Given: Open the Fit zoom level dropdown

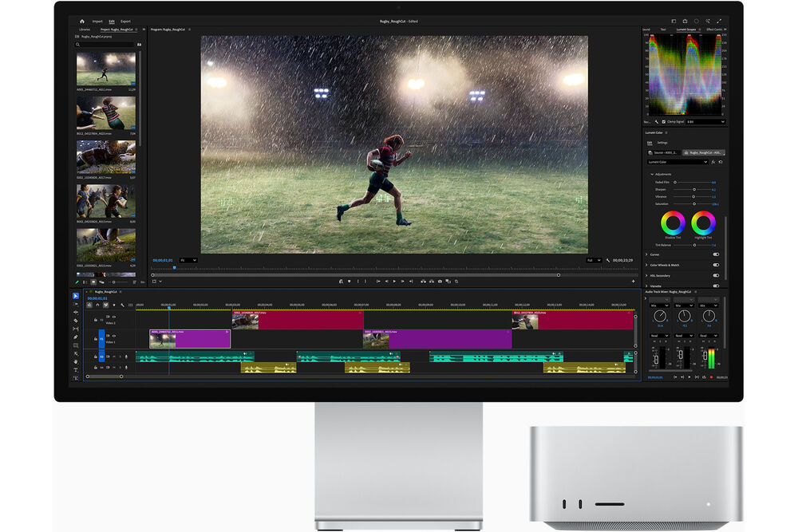Looking at the screenshot, I should click(x=188, y=260).
